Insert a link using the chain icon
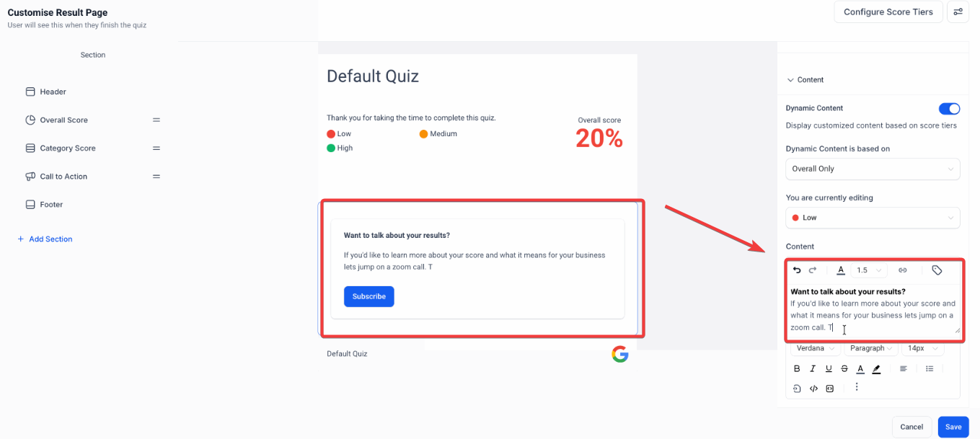Viewport: 980px width, 439px height. pos(903,270)
